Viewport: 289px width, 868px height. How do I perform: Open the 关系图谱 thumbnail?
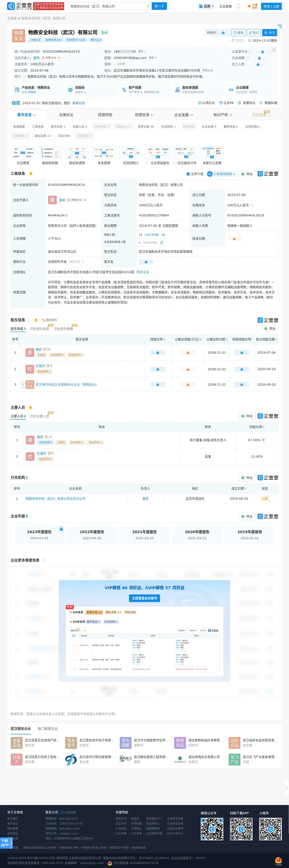(x=104, y=156)
